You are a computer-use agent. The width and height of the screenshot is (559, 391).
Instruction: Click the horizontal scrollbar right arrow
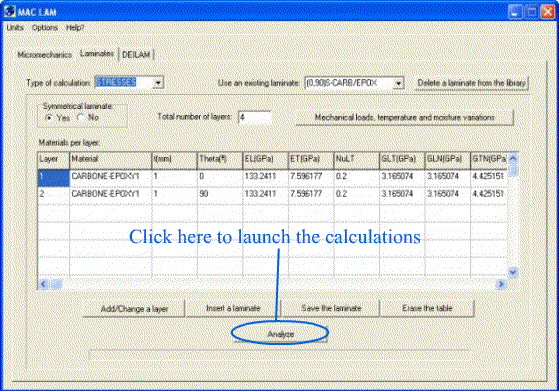pos(501,284)
